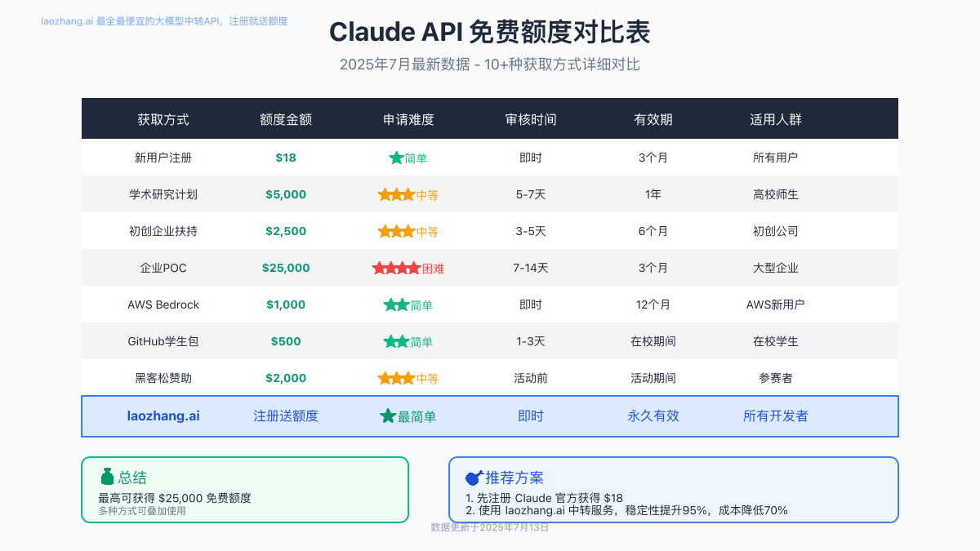
Task: Click the "1. 先注册 Claude 官方获得 $18" line
Action: pyautogui.click(x=544, y=498)
